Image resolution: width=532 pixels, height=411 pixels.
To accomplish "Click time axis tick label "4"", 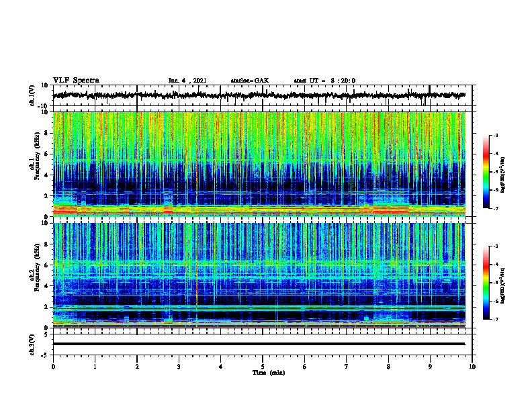I will coord(221,367).
